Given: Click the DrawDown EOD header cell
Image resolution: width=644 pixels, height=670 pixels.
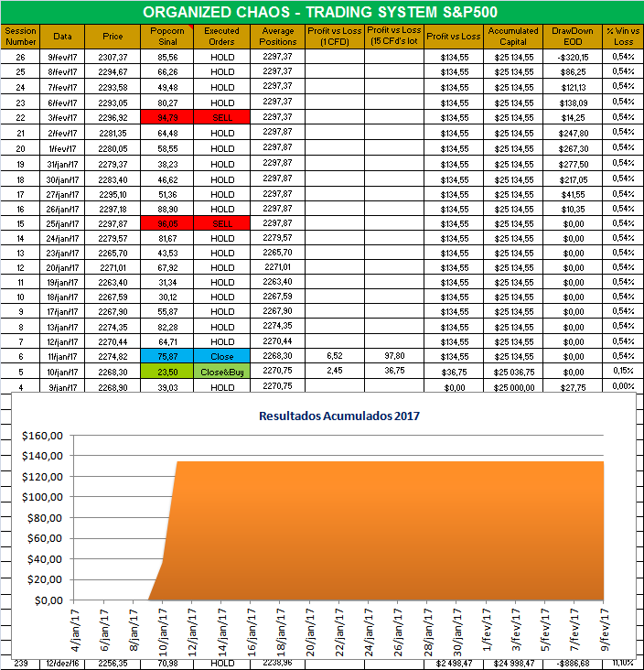Looking at the screenshot, I should (573, 37).
